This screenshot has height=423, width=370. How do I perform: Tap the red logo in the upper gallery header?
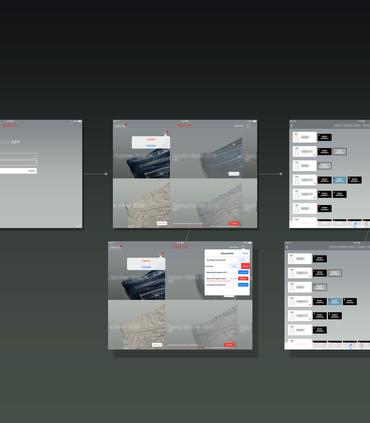click(184, 125)
